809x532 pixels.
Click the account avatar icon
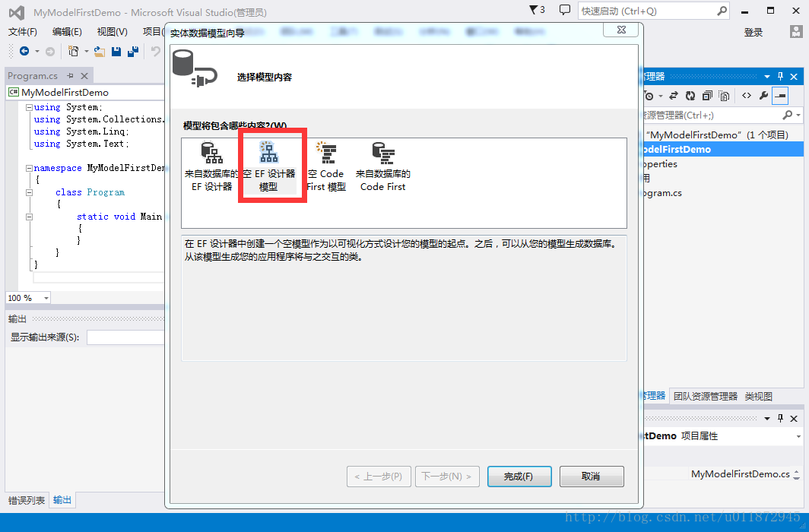[x=796, y=31]
